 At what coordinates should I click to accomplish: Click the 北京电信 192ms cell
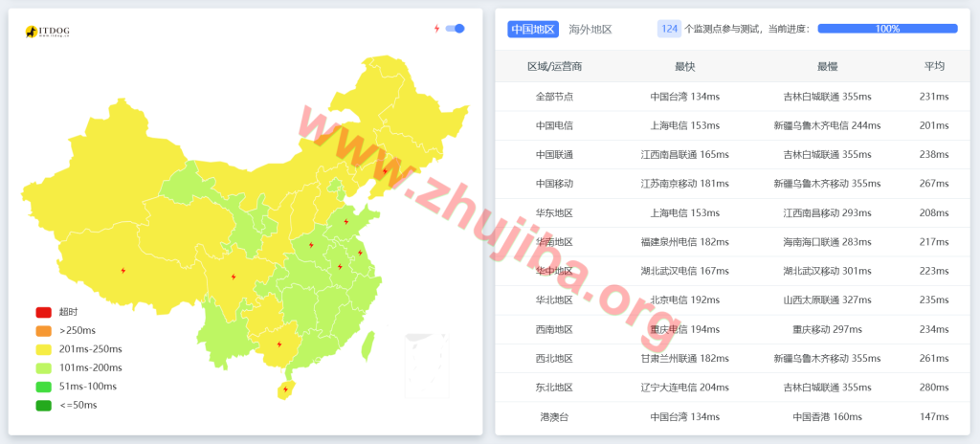point(684,300)
